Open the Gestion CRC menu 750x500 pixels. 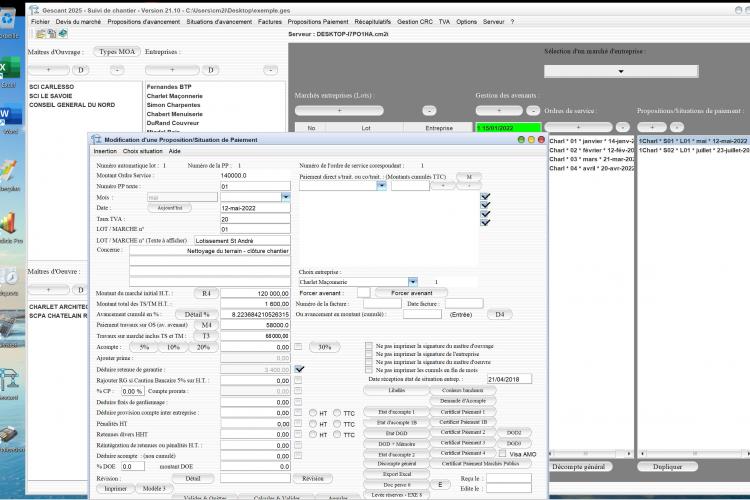tap(414, 22)
